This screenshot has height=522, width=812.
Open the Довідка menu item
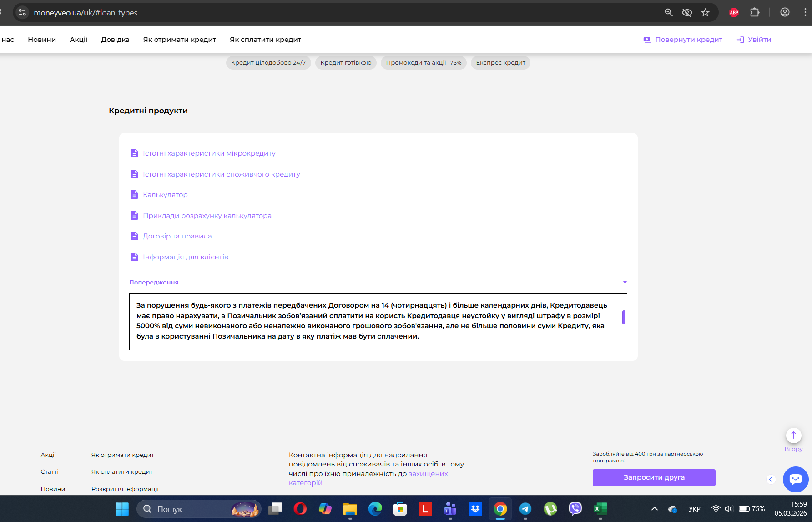115,40
